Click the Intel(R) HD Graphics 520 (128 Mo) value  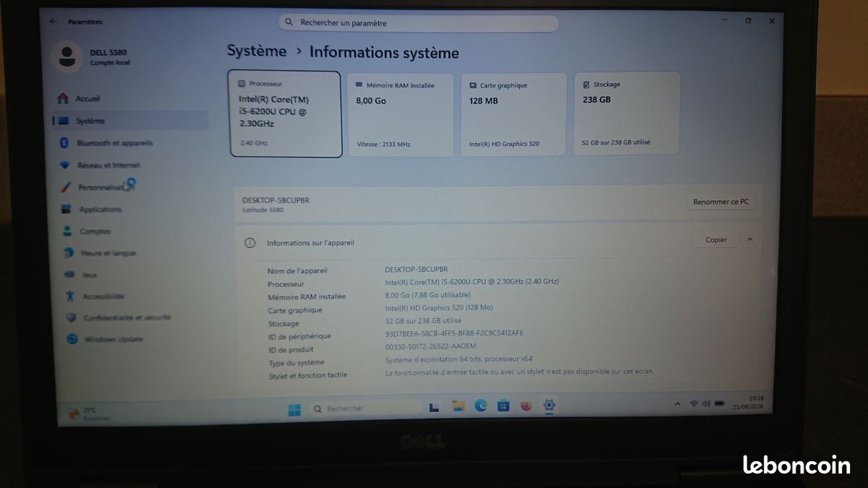438,307
